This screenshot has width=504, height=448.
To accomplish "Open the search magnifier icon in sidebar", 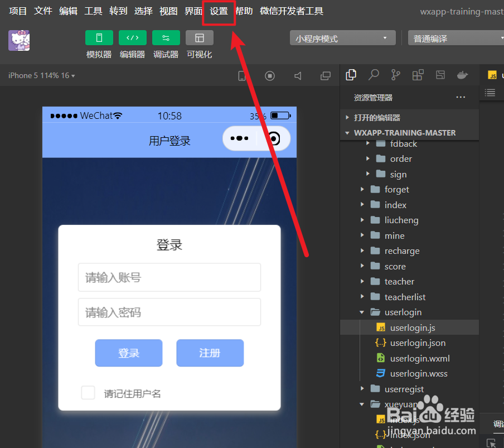I will 374,75.
